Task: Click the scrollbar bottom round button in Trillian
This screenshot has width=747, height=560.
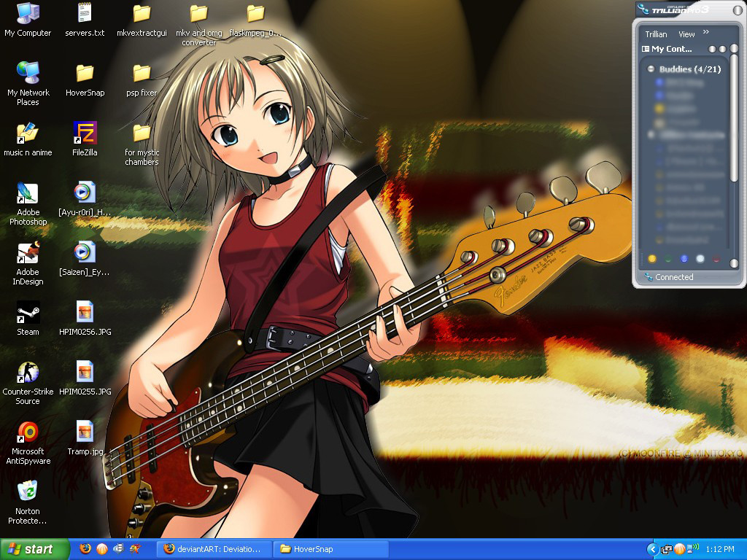Action: 734,263
